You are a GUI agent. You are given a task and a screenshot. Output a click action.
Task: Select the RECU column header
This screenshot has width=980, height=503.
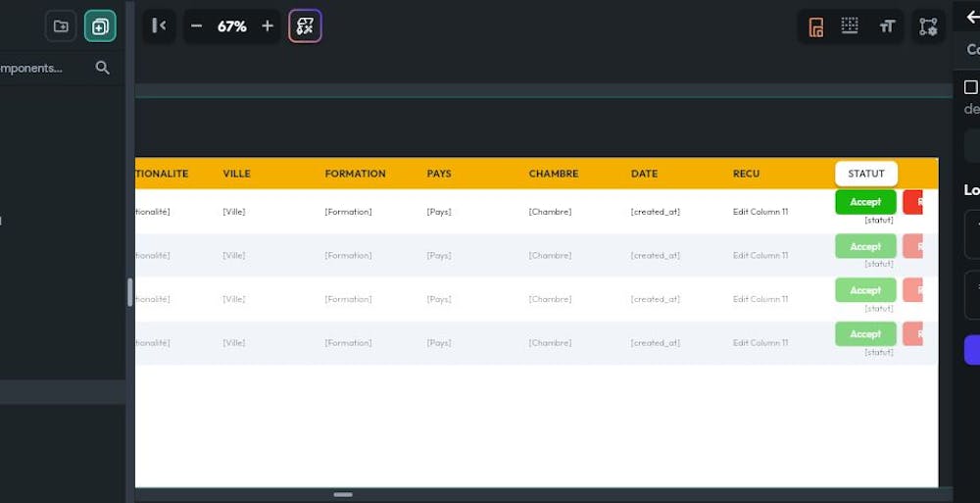(x=746, y=174)
